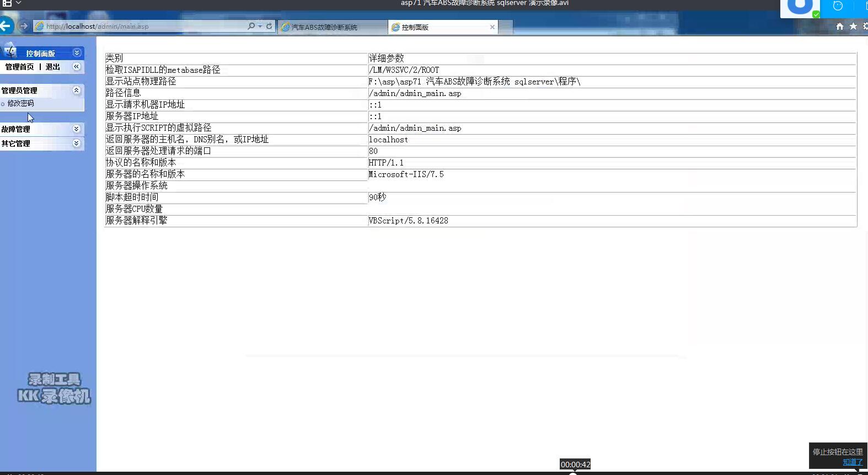Click the Microsoft-IIS/7.5 value
Image resolution: width=868 pixels, height=475 pixels.
tap(406, 174)
